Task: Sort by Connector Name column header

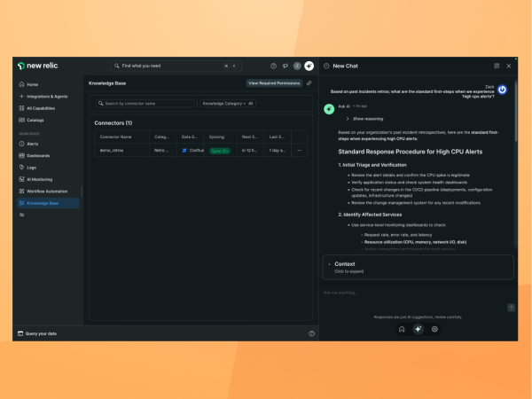Action: point(115,137)
